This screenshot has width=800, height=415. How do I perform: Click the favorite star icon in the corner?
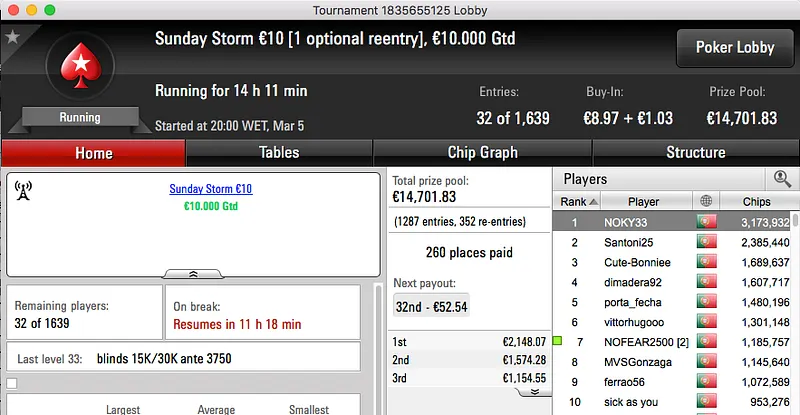click(x=12, y=37)
